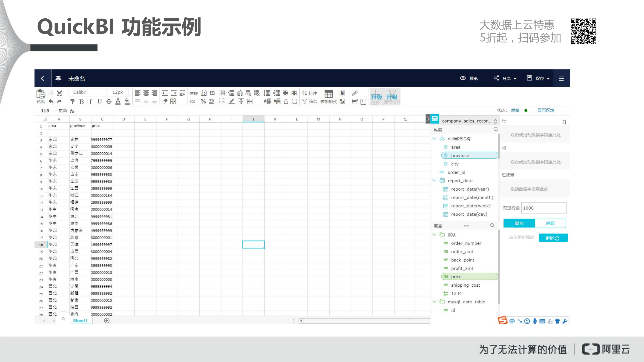The image size is (644, 362).
Task: Click the merge cells icon
Action: pyautogui.click(x=173, y=101)
